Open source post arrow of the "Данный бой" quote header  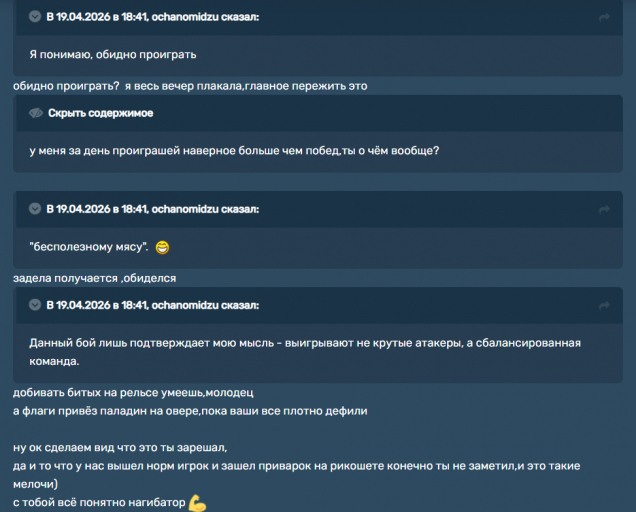pyautogui.click(x=604, y=305)
